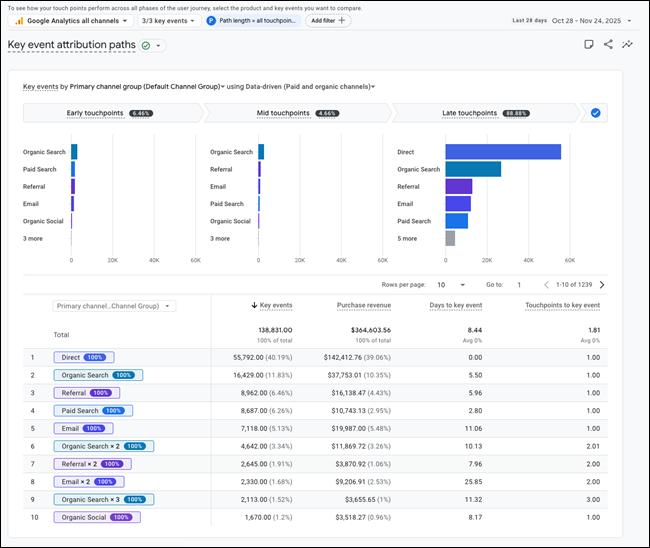The width and height of the screenshot is (650, 548).
Task: Click the Referral bar in Late touchpoints chart
Action: [x=459, y=187]
